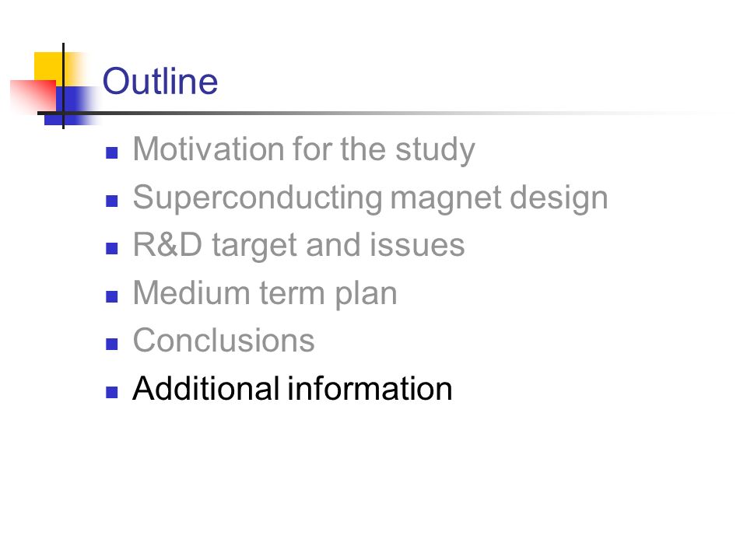Select the R&D target and issues item
Viewport: 747px width, 560px height.
299,245
